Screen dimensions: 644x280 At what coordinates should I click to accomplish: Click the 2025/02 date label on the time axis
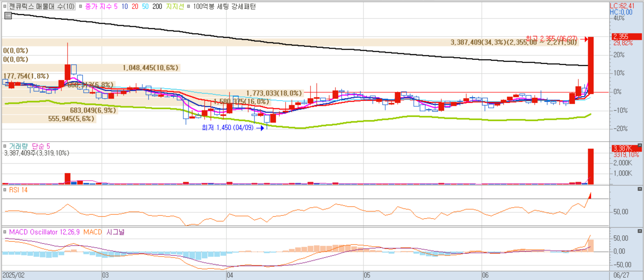13,275
